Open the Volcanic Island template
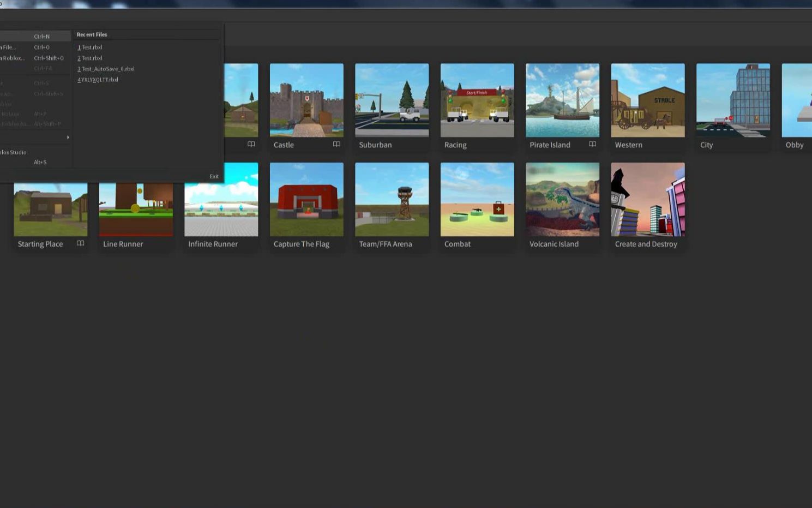Image resolution: width=812 pixels, height=508 pixels. point(562,200)
